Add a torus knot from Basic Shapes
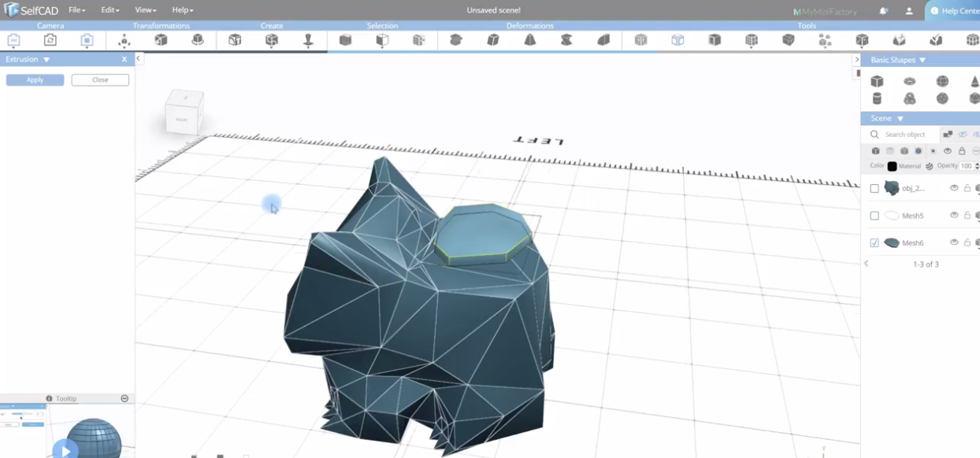The height and width of the screenshot is (458, 980). coord(909,98)
